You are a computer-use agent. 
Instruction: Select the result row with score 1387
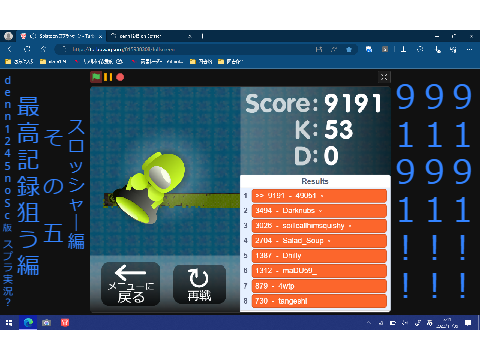pyautogui.click(x=319, y=256)
